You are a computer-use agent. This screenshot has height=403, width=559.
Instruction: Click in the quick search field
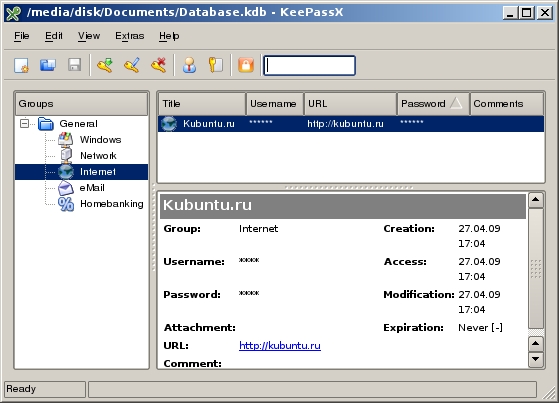(x=309, y=66)
